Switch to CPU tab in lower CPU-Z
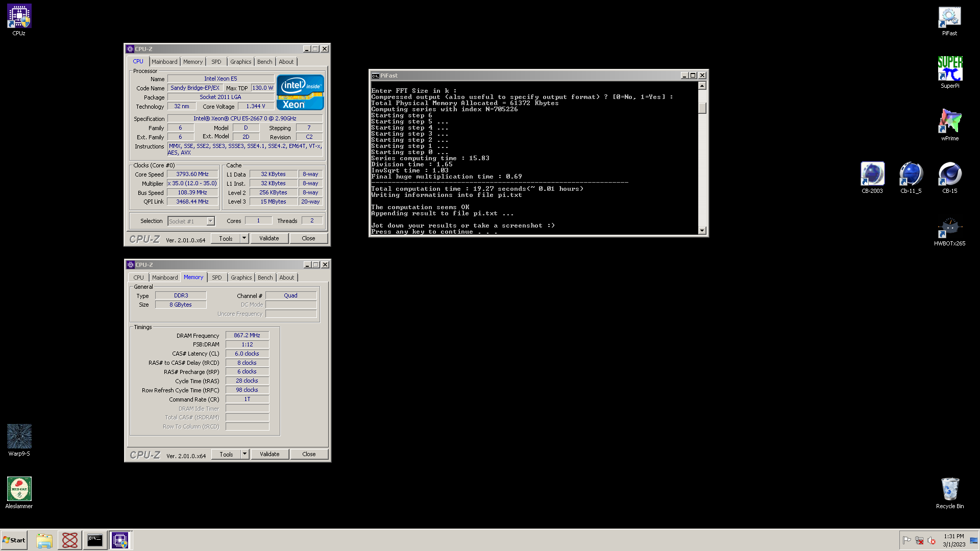 (x=138, y=278)
